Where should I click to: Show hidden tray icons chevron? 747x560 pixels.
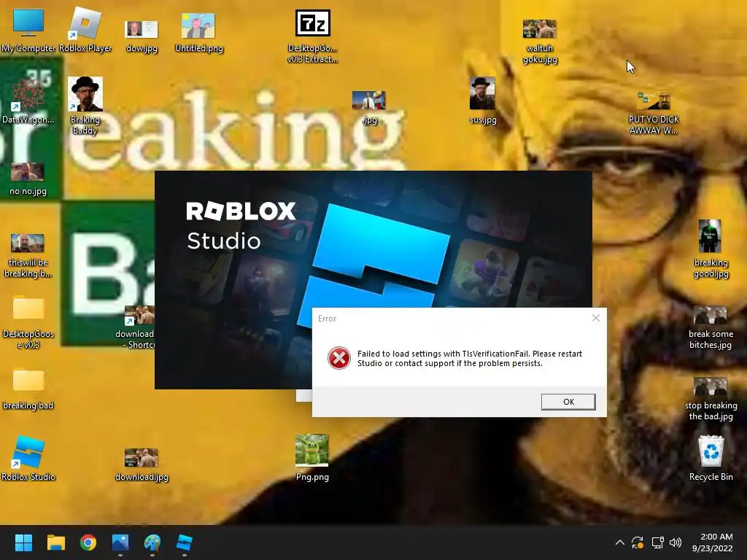[619, 542]
